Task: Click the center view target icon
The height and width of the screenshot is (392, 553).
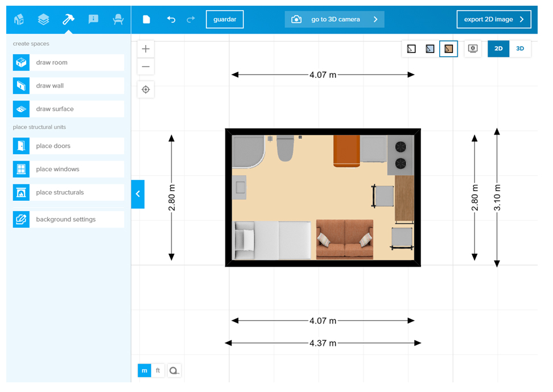Action: tap(146, 89)
